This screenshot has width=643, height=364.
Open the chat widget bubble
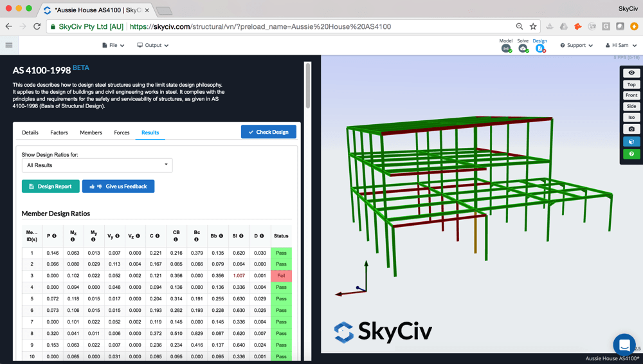coord(624,345)
